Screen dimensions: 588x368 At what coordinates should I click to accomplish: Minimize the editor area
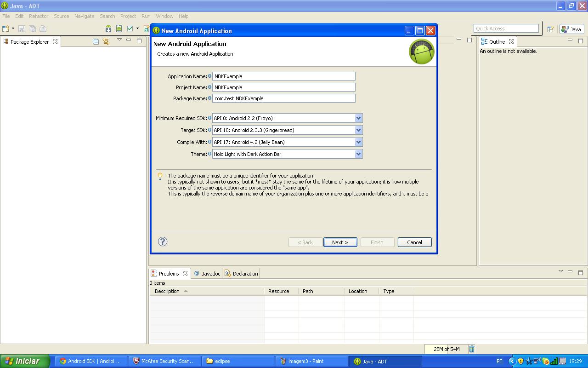pos(458,39)
